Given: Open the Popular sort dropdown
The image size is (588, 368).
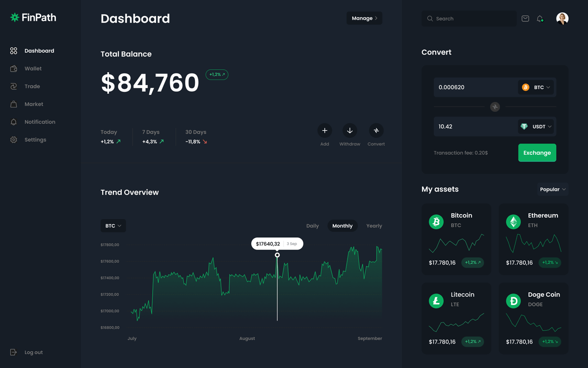Looking at the screenshot, I should (x=553, y=190).
